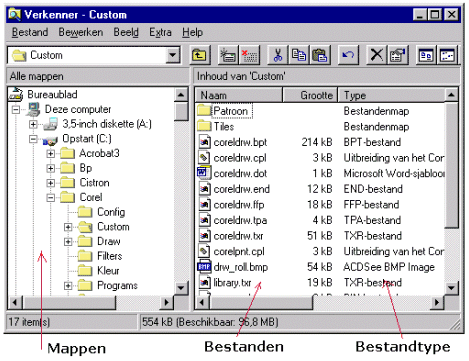
Task: Click the open Custom folder icon in tree
Action: 85,227
